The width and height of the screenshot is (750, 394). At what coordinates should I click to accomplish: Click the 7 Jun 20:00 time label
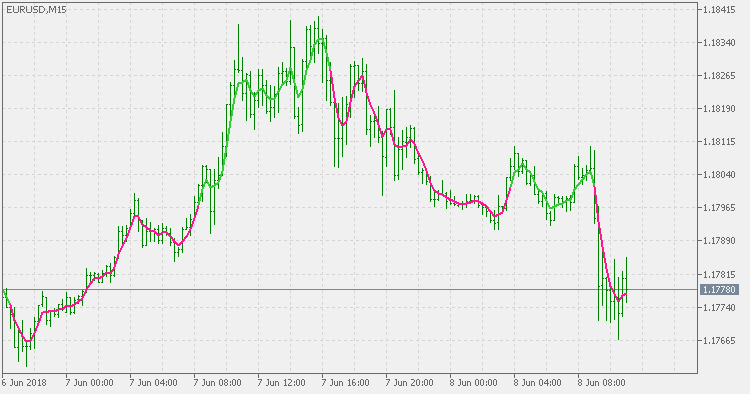pos(409,383)
